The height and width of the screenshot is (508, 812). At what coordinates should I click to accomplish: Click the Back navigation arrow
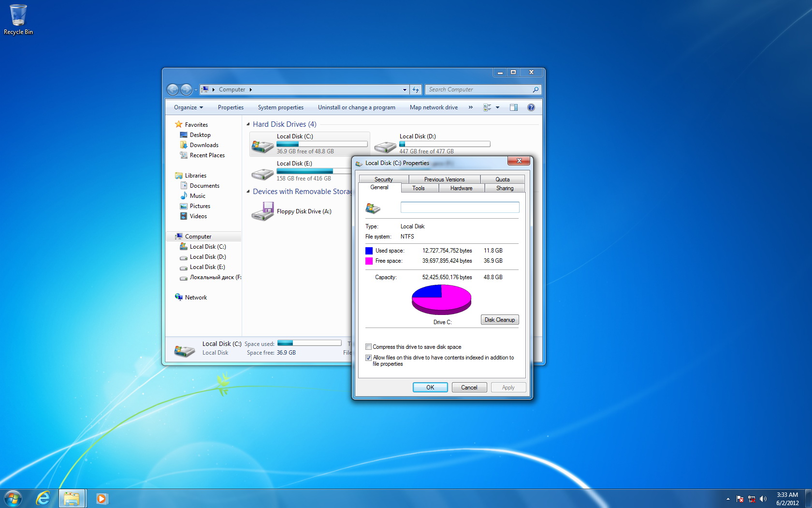click(173, 90)
